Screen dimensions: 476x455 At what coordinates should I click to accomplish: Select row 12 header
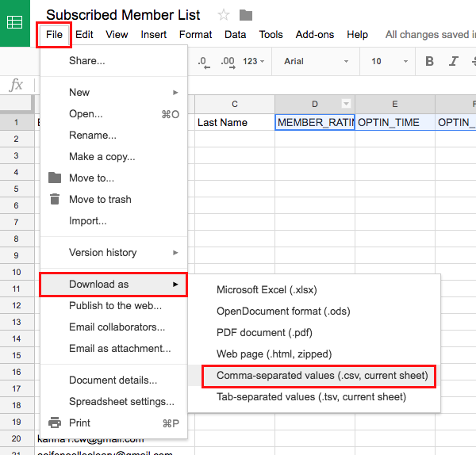pos(17,305)
